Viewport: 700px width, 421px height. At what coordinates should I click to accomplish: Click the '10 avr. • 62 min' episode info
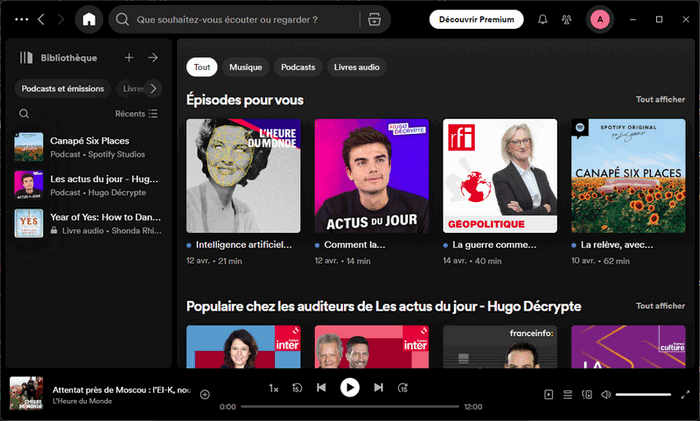(x=600, y=261)
